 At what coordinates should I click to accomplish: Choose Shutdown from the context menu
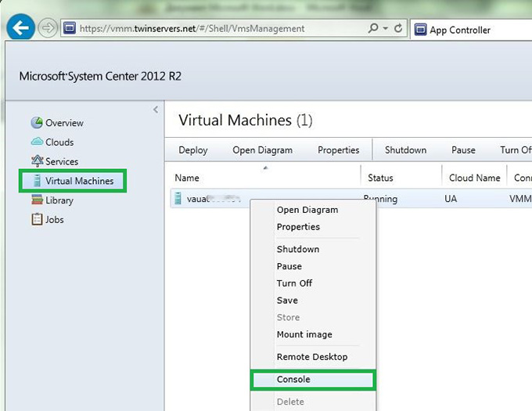298,249
